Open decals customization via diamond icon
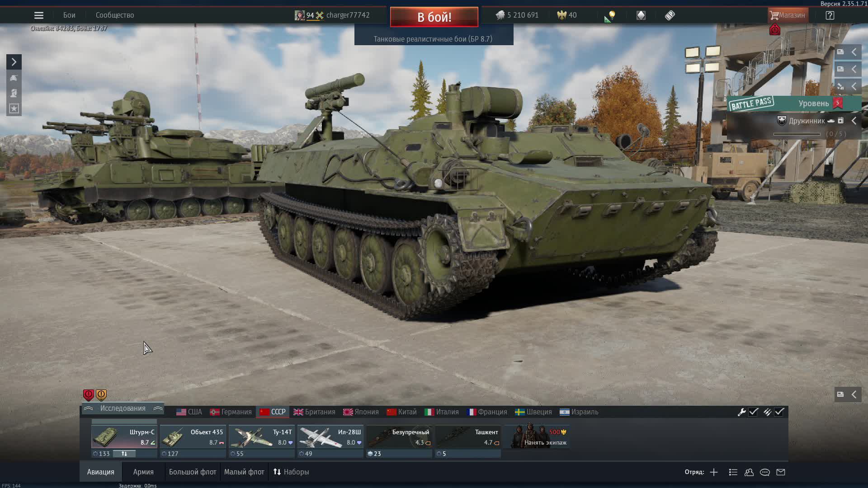 641,15
